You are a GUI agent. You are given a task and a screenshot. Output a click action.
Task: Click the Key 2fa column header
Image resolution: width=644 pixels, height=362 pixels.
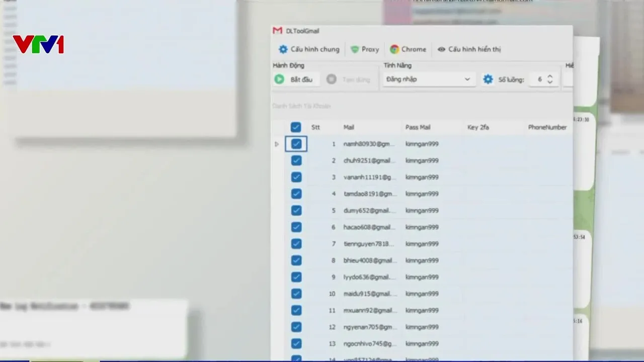point(478,127)
